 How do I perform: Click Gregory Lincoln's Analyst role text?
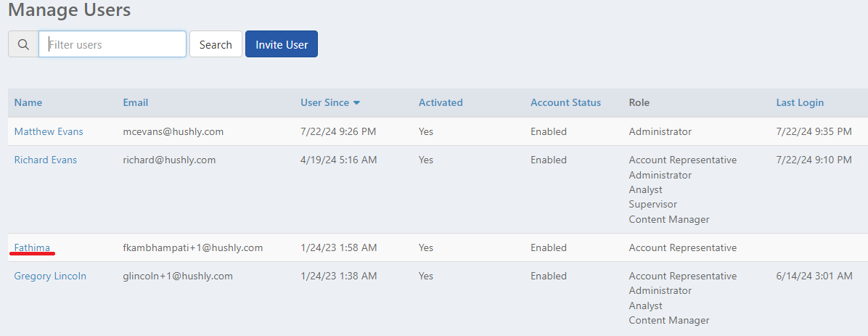tap(645, 306)
